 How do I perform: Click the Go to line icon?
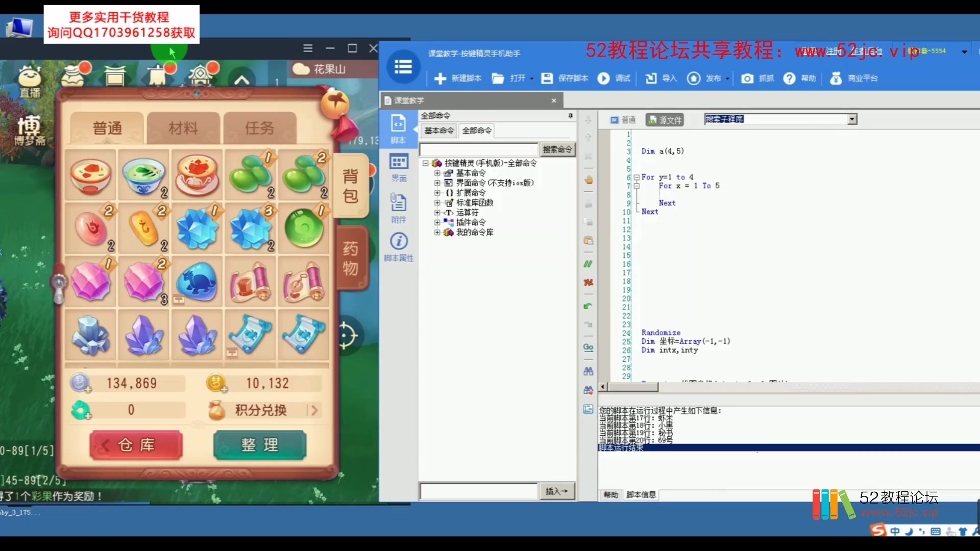tap(588, 347)
